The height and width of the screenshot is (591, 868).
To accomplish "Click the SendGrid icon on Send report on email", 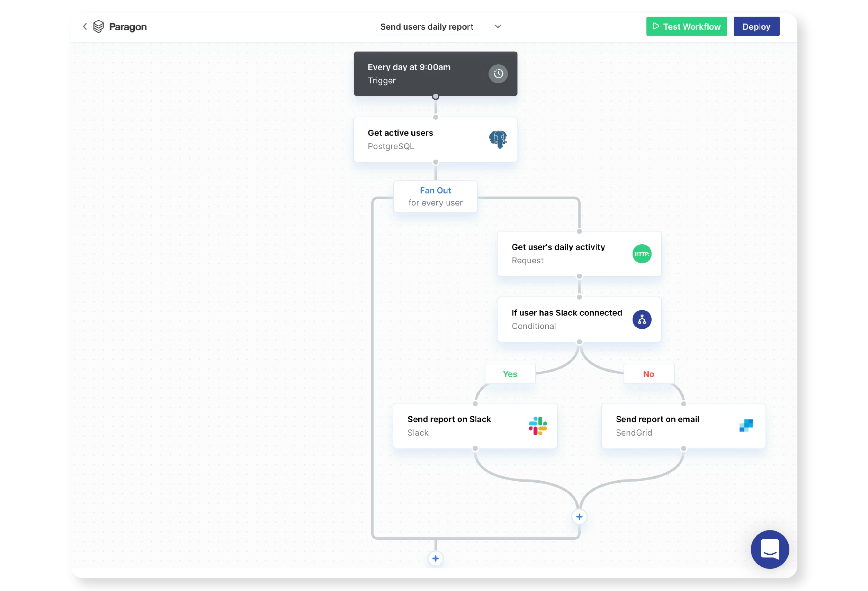I will [746, 426].
